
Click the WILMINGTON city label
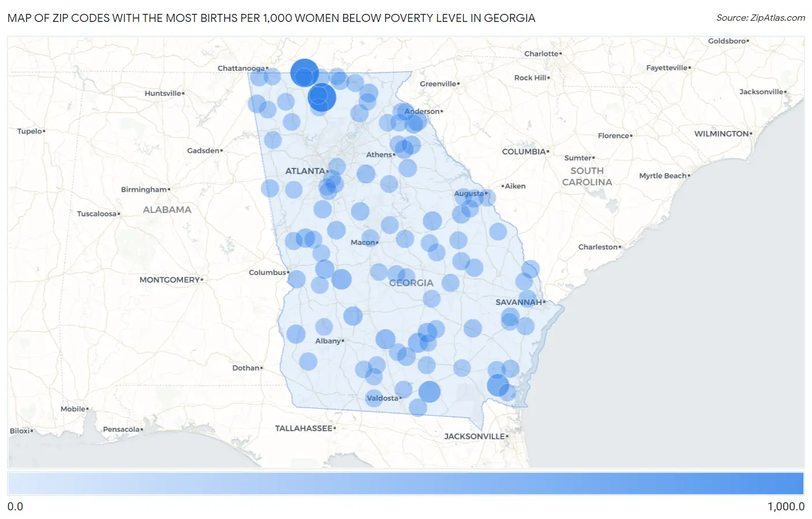[x=721, y=134]
